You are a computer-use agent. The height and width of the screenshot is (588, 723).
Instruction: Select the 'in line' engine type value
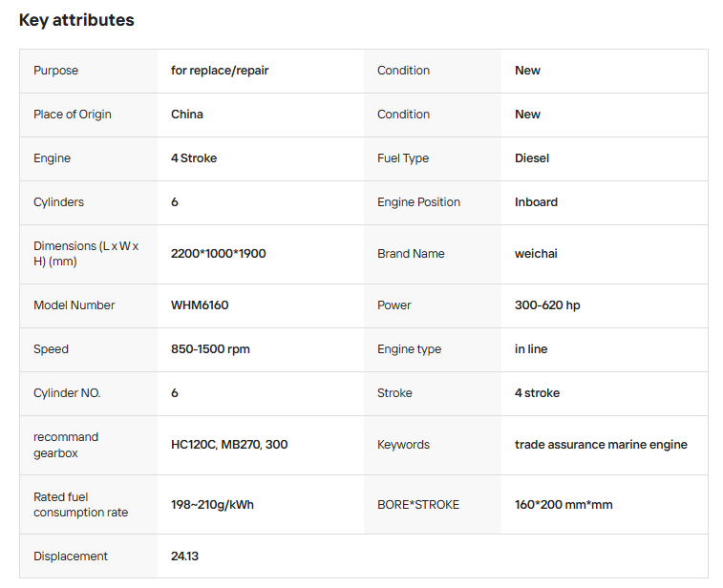(x=531, y=349)
